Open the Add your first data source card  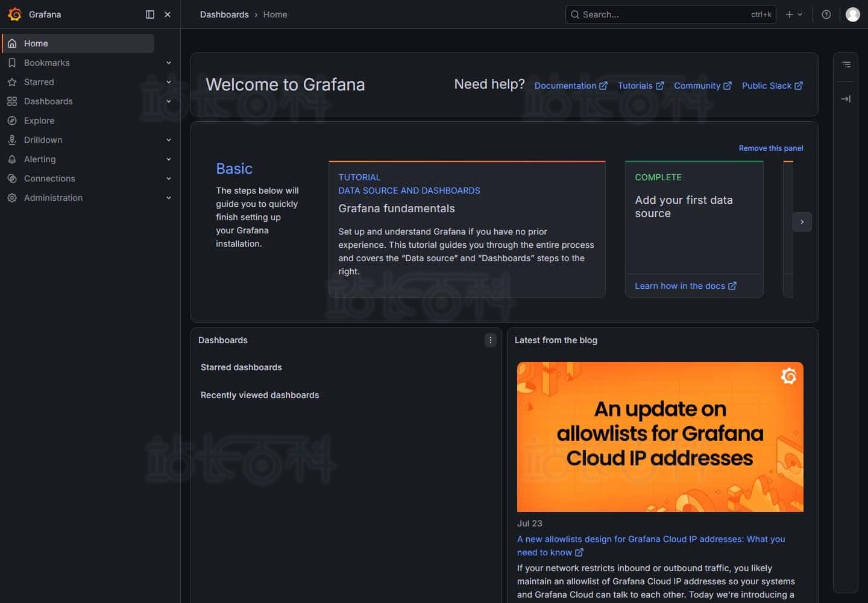[x=694, y=229]
